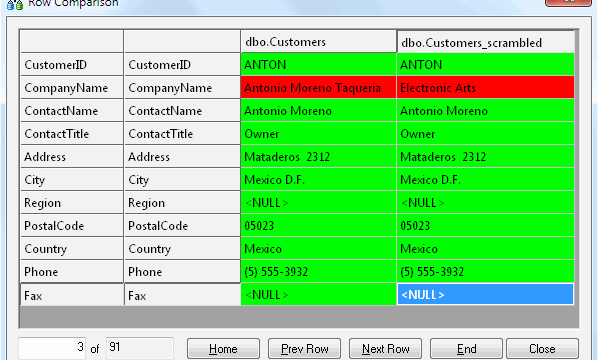Select the first-column CompanyName row label
The height and width of the screenshot is (360, 598).
72,88
